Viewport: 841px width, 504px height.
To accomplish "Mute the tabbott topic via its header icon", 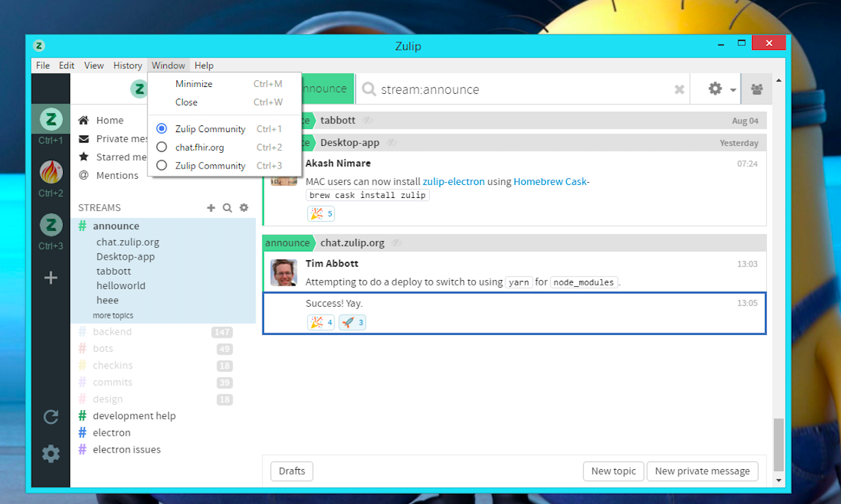I will click(367, 121).
